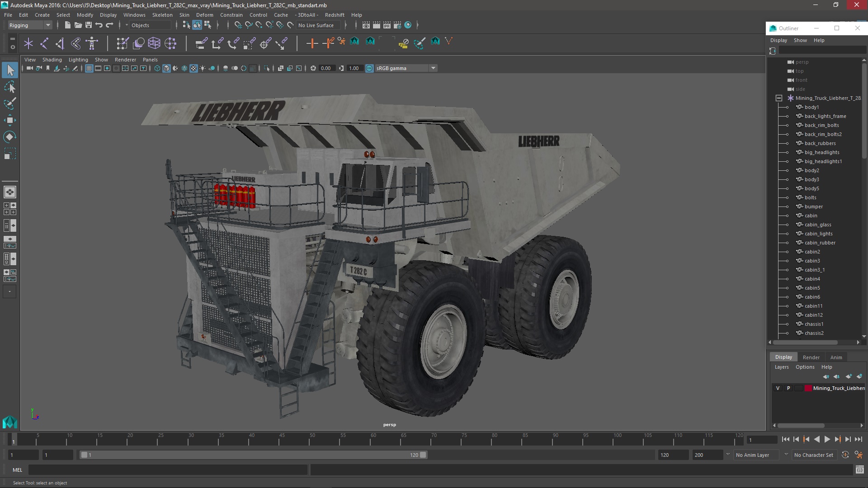Choose the IK Handle tool on the shelf
The width and height of the screenshot is (868, 488).
[x=60, y=43]
